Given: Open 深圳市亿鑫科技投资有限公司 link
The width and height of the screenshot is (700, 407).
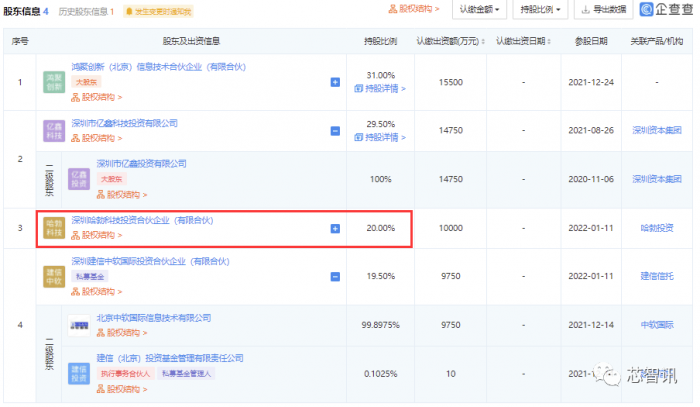Looking at the screenshot, I should tap(124, 123).
